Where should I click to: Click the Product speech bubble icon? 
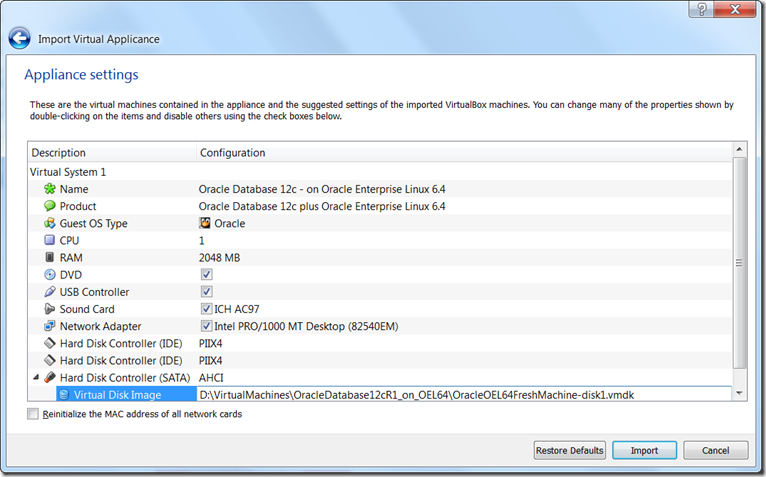click(x=49, y=206)
